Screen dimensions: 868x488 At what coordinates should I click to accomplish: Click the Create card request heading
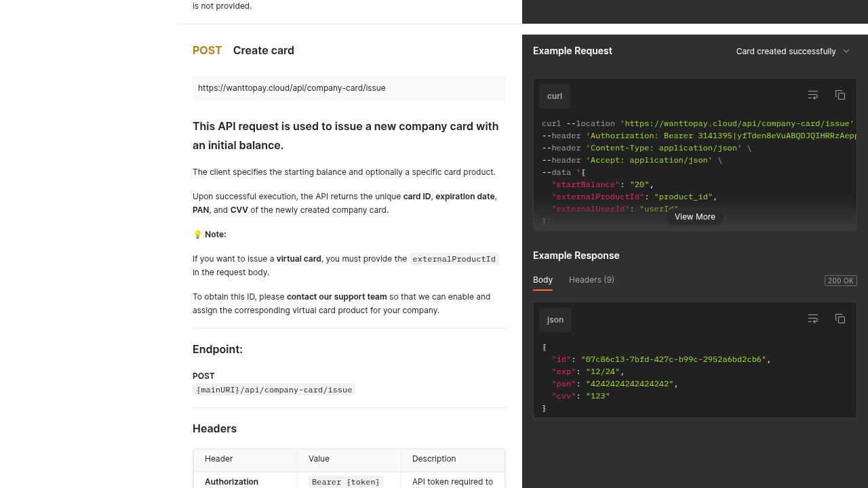[264, 51]
